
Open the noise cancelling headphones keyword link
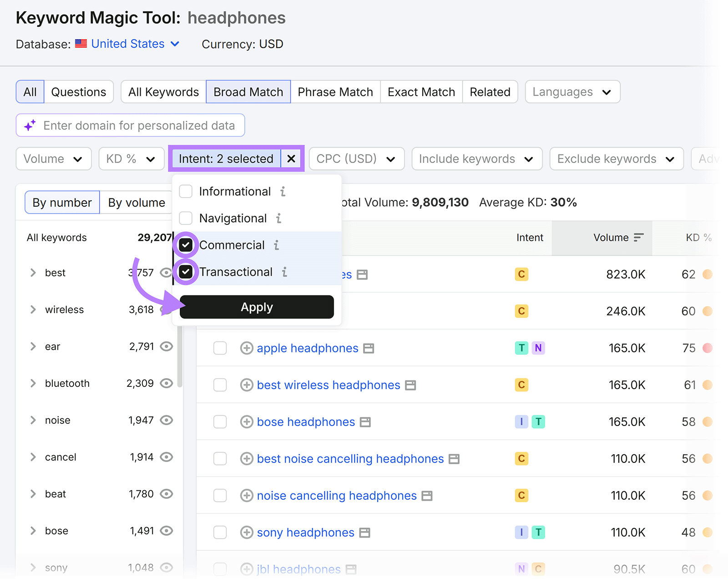337,496
